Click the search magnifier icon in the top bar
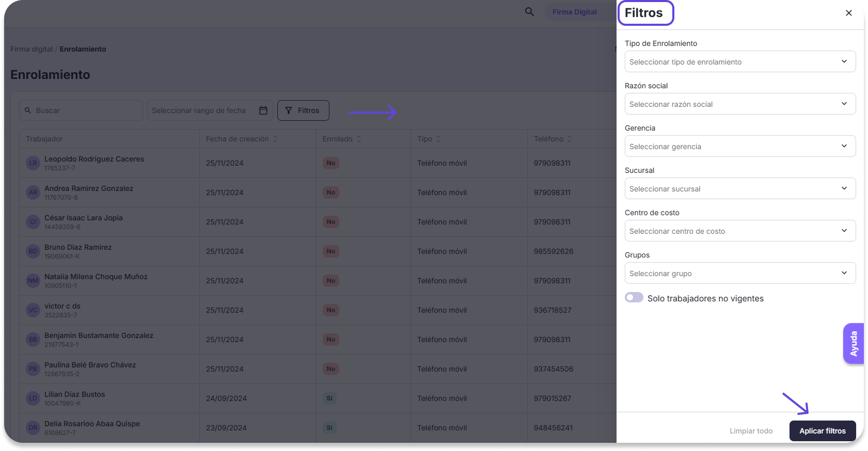The height and width of the screenshot is (451, 868). [529, 11]
